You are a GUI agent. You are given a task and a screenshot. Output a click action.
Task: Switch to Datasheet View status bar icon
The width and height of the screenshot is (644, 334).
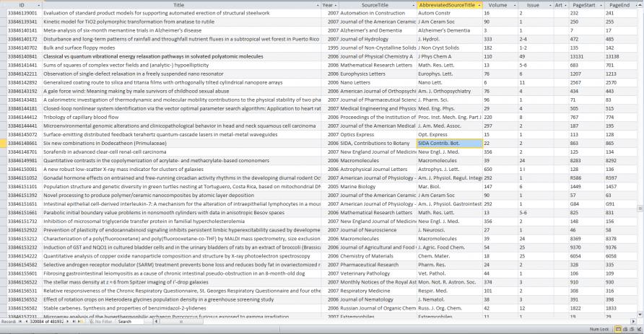pos(618,329)
